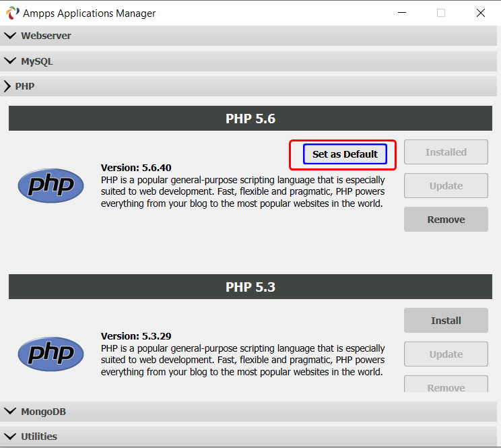This screenshot has height=448, width=501.
Task: Expand the Utilities section
Action: 248,436
